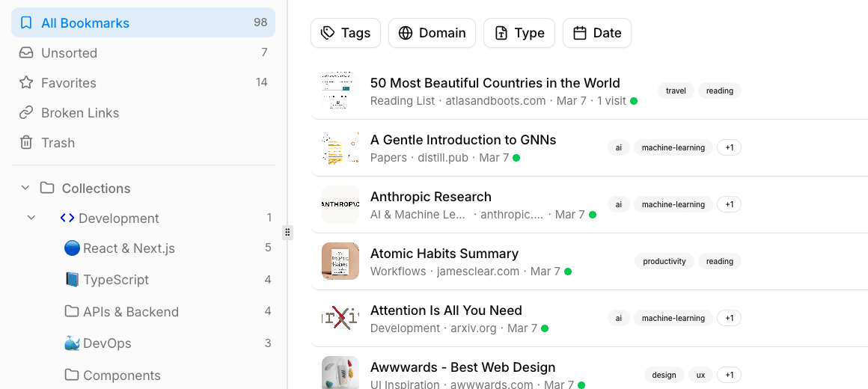Image resolution: width=868 pixels, height=389 pixels.
Task: Click the Favorites star icon
Action: pyautogui.click(x=26, y=82)
